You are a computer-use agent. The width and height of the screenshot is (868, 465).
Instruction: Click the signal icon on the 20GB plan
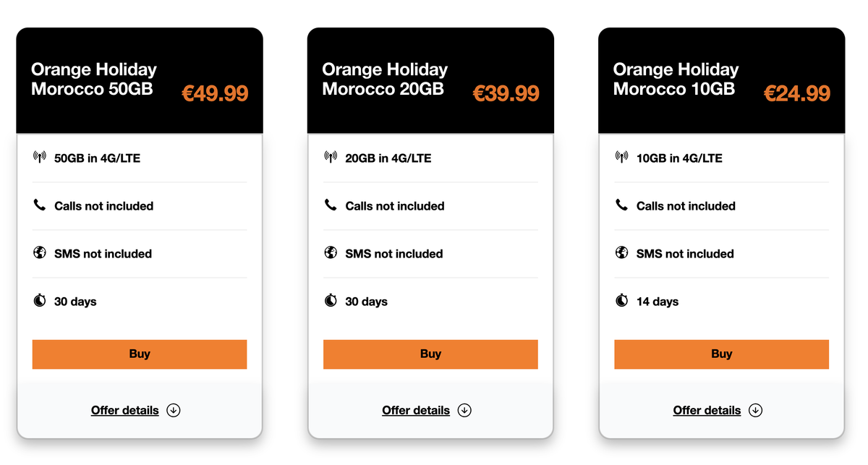(331, 157)
